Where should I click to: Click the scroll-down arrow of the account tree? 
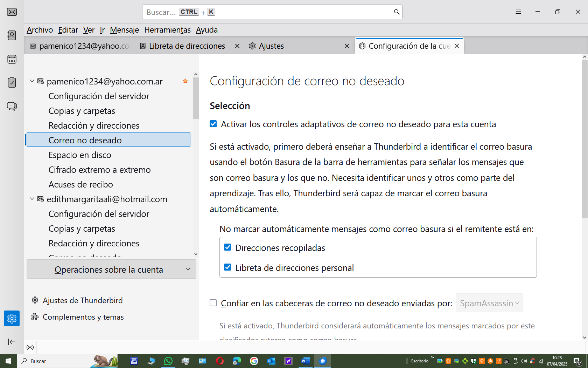(196, 254)
